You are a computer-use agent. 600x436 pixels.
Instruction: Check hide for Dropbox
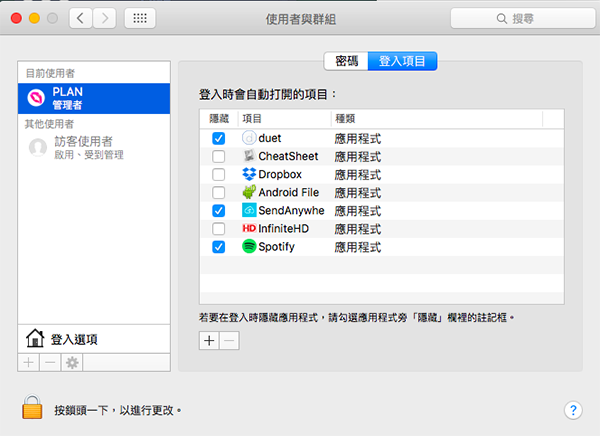pyautogui.click(x=218, y=175)
